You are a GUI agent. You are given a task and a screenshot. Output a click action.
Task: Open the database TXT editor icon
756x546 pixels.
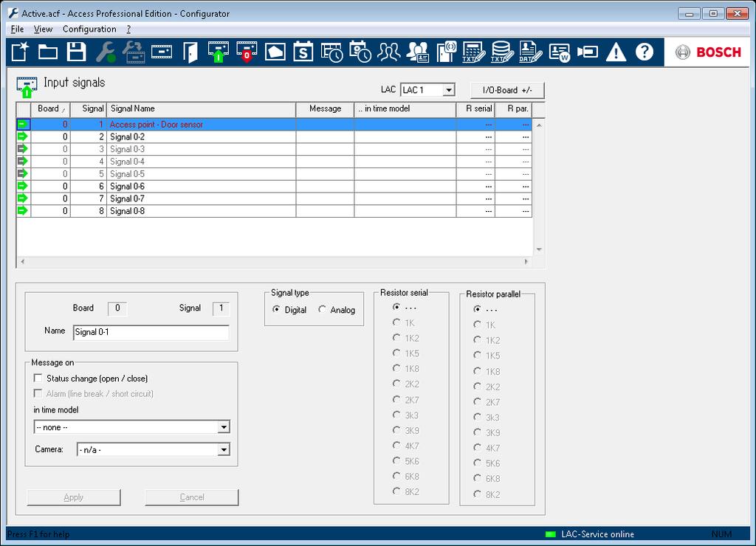point(502,52)
